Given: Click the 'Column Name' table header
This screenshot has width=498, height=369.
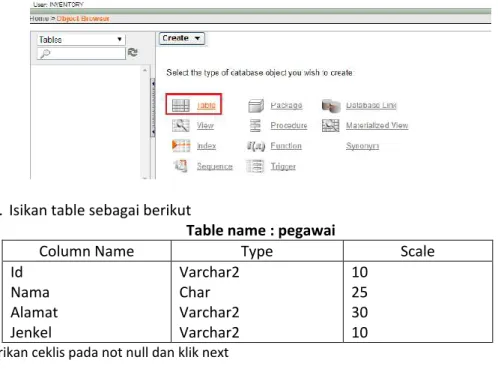Looking at the screenshot, I should coord(87,251).
